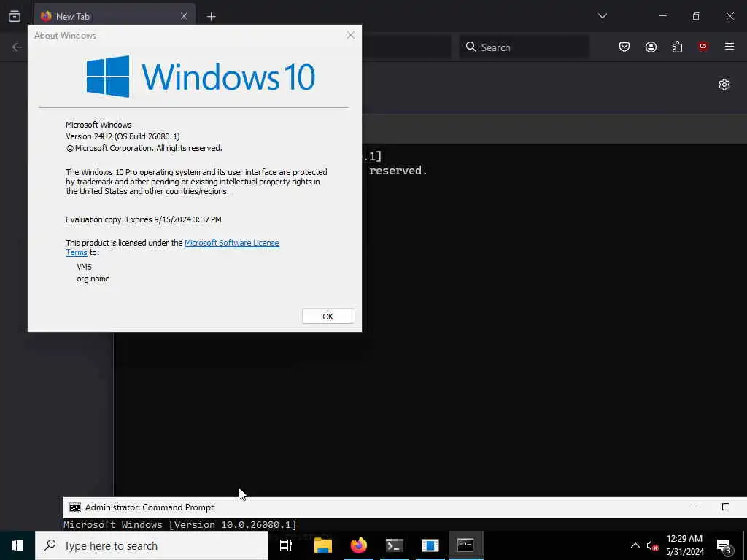Close the About Windows dialog
This screenshot has width=747, height=560.
click(351, 35)
